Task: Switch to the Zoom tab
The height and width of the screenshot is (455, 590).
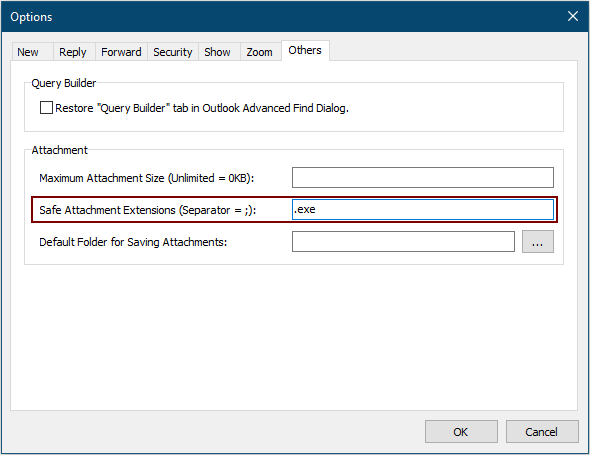Action: pyautogui.click(x=260, y=52)
